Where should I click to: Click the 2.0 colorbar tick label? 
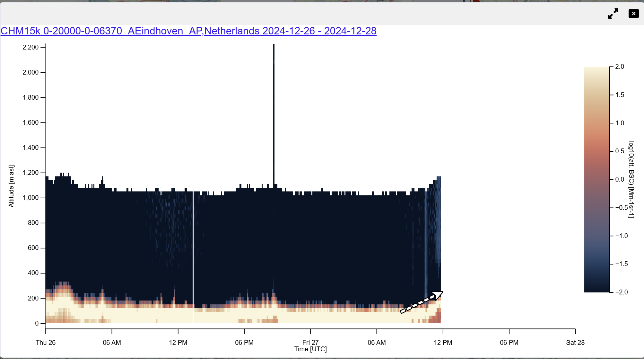620,67
